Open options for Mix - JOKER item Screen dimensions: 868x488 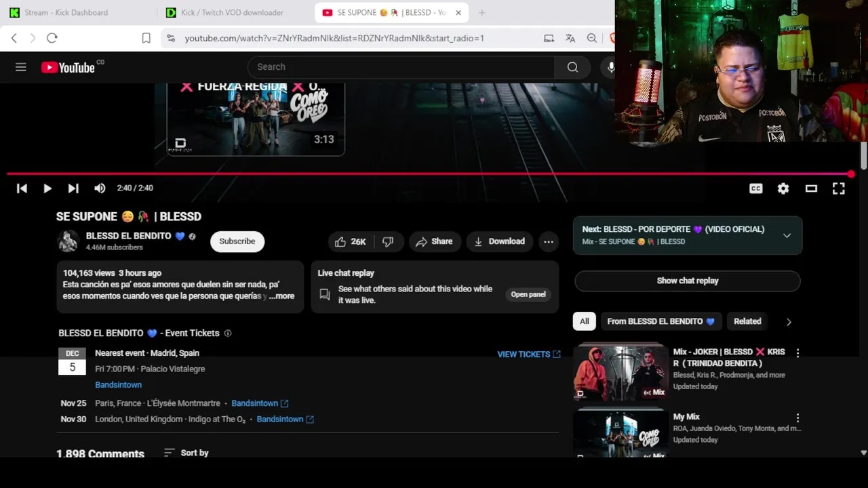coord(797,353)
